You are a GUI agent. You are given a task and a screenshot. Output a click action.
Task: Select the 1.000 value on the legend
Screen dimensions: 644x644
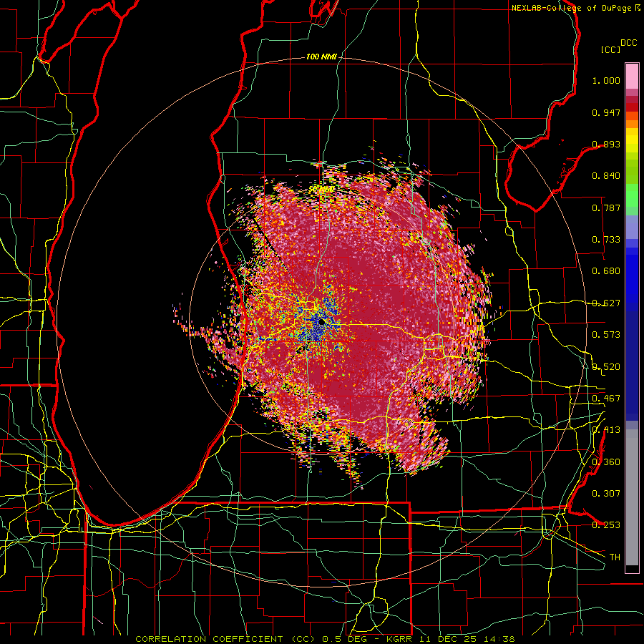pyautogui.click(x=606, y=80)
